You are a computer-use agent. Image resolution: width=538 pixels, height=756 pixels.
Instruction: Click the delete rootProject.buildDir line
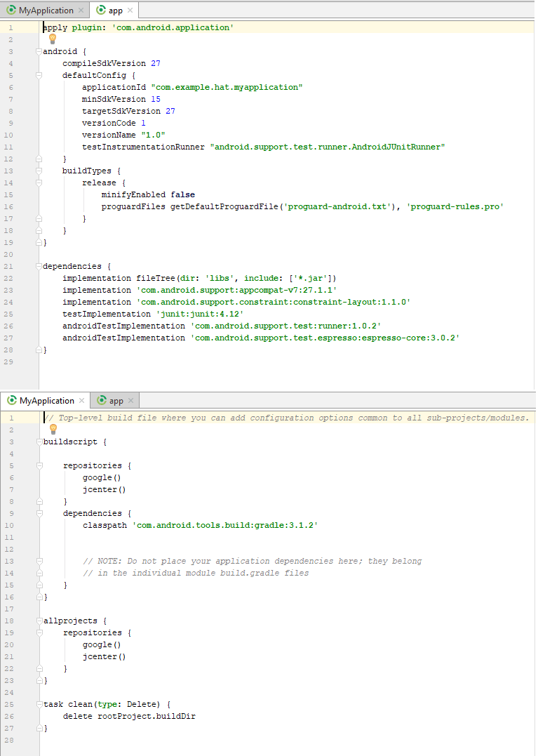(x=129, y=717)
